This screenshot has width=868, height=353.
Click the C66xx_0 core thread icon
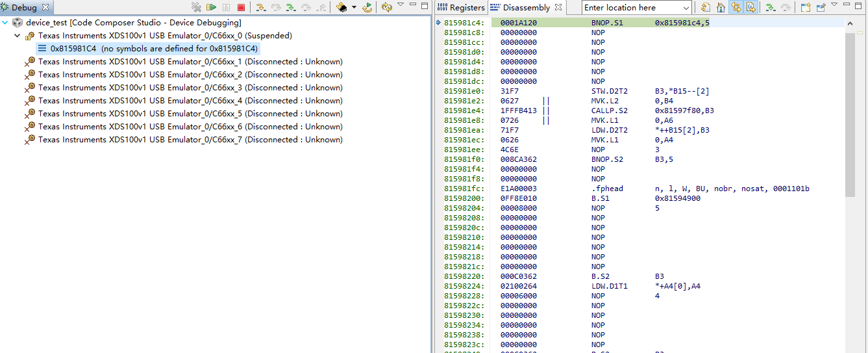30,36
